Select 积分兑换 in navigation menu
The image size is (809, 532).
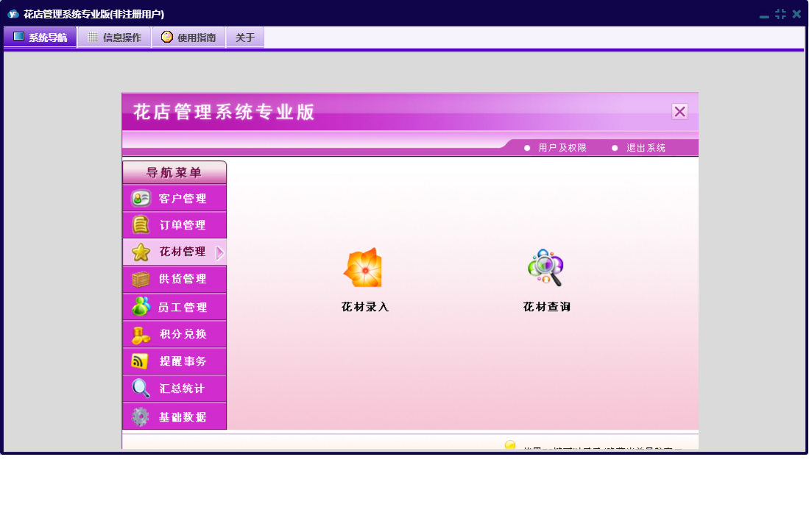click(x=174, y=334)
